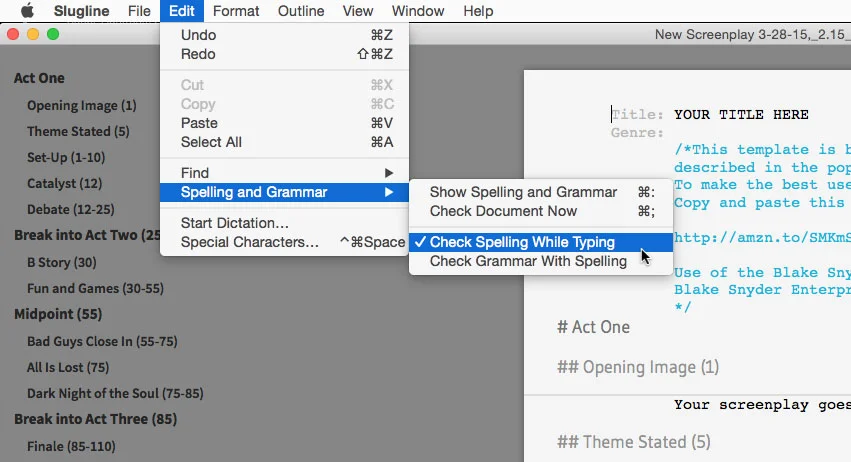This screenshot has height=462, width=851.
Task: Open Special Characters…
Action: (284, 242)
